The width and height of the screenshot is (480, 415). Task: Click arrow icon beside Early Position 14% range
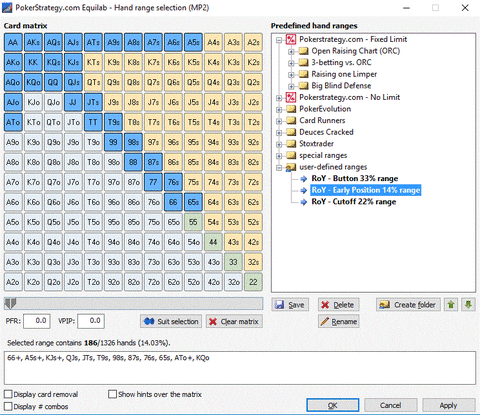point(303,190)
